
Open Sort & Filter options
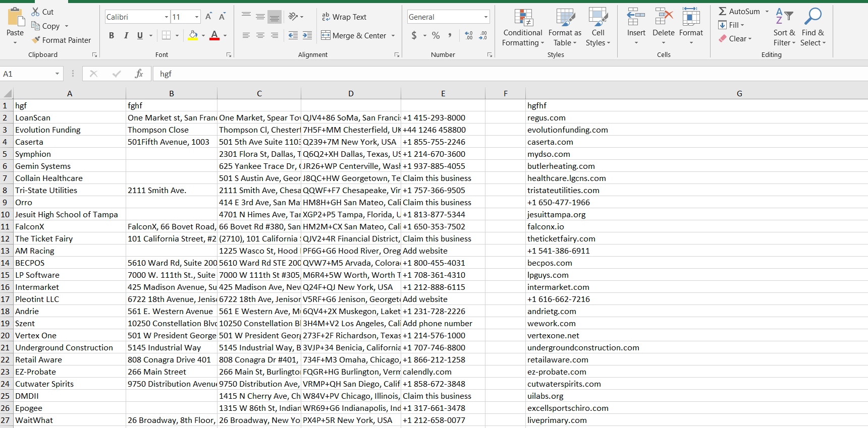(x=784, y=27)
